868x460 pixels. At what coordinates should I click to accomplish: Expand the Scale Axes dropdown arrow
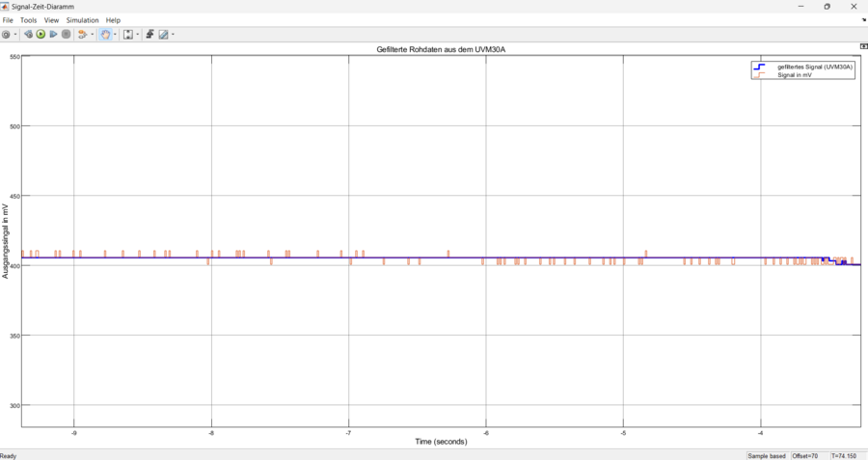point(137,35)
